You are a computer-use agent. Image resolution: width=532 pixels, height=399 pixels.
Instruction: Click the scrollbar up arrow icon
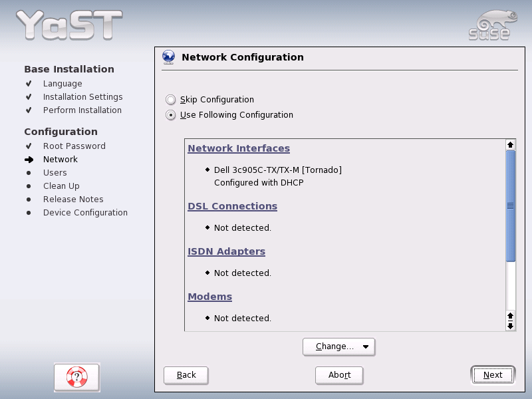[510, 144]
